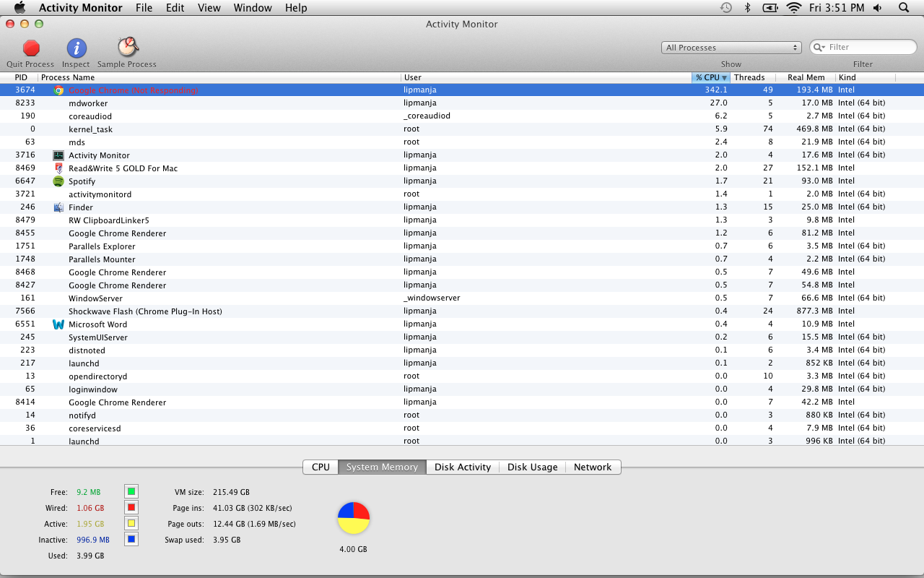Select the mdworker process row
This screenshot has height=578, width=924.
462,103
